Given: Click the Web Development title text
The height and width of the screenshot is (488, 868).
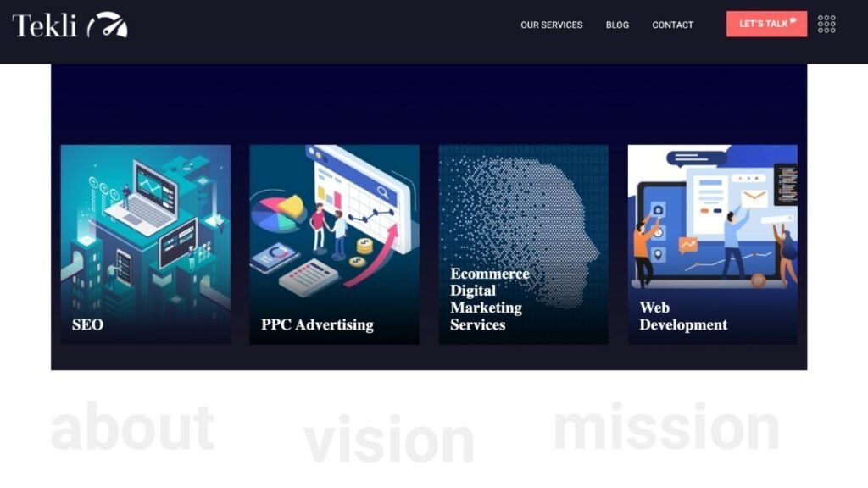Looking at the screenshot, I should click(x=683, y=316).
